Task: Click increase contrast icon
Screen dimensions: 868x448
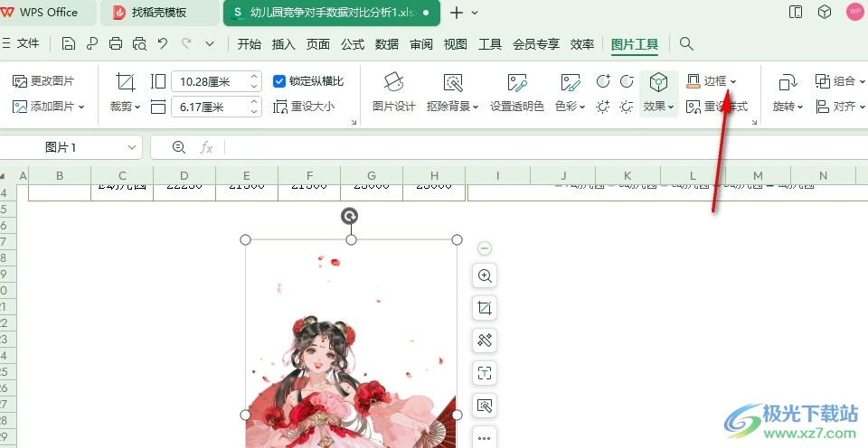Action: [x=603, y=81]
